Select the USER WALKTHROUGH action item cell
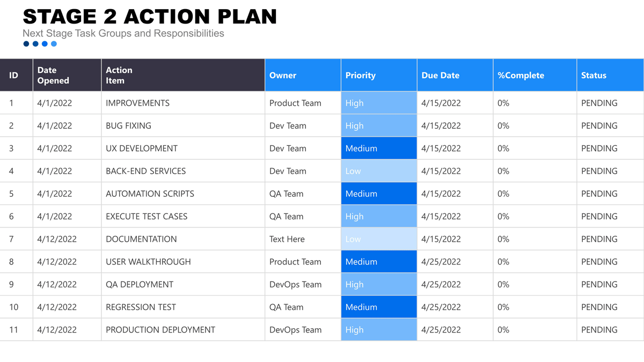 [183, 262]
